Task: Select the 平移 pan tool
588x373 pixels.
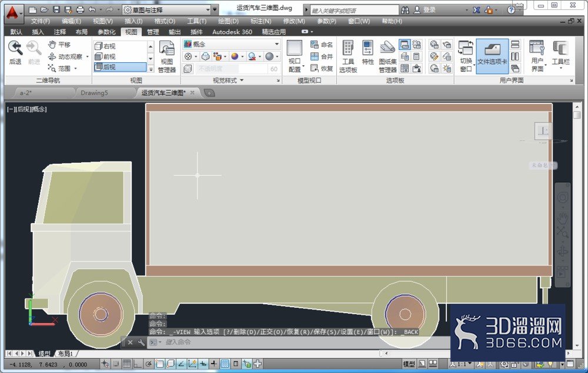Action: click(59, 45)
